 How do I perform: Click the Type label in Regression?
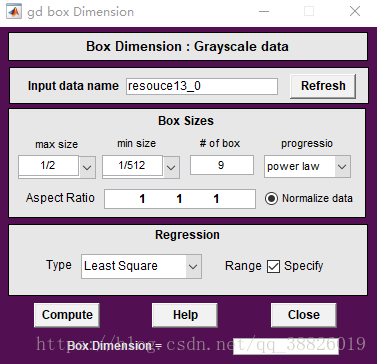tap(59, 265)
